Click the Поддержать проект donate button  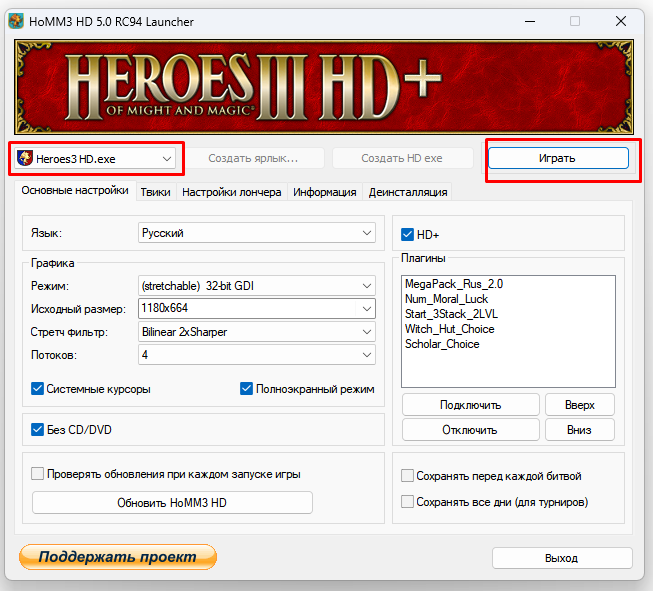[x=117, y=556]
